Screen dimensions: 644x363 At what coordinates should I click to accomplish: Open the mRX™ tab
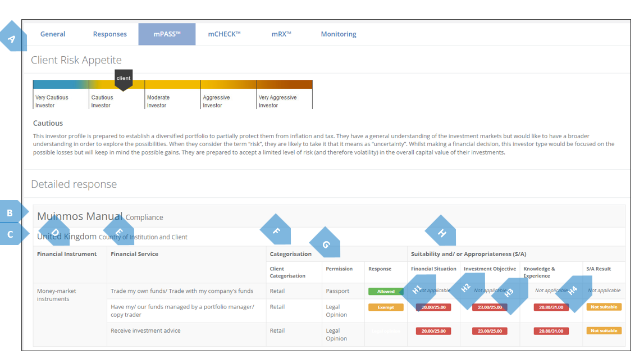coord(281,34)
